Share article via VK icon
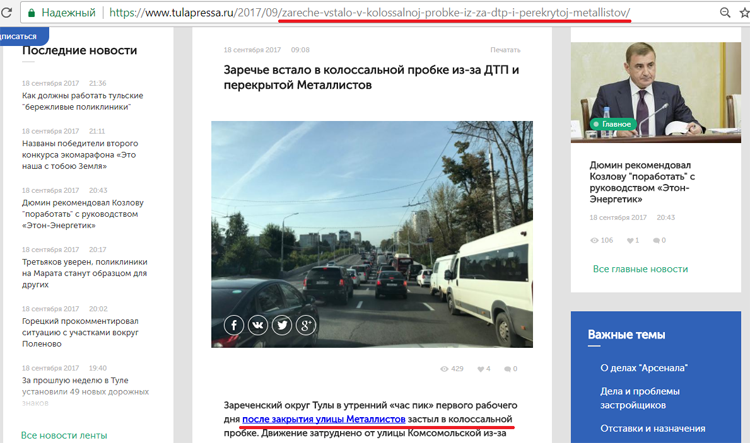The width and height of the screenshot is (750, 443). (257, 325)
